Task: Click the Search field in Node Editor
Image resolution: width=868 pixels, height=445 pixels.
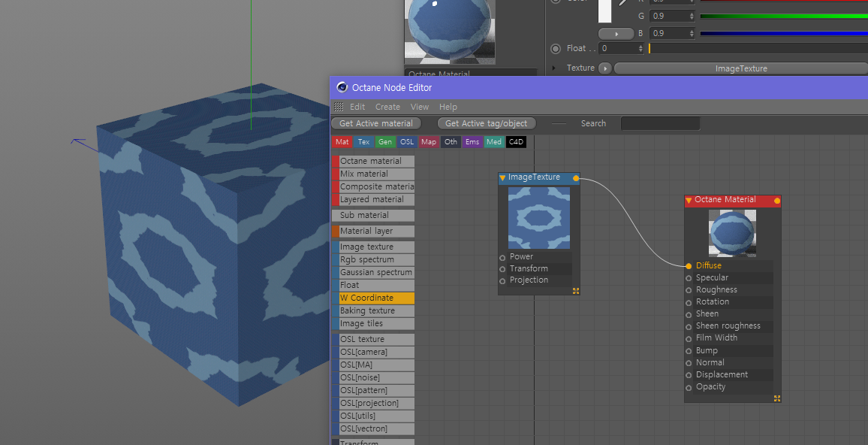Action: point(661,123)
